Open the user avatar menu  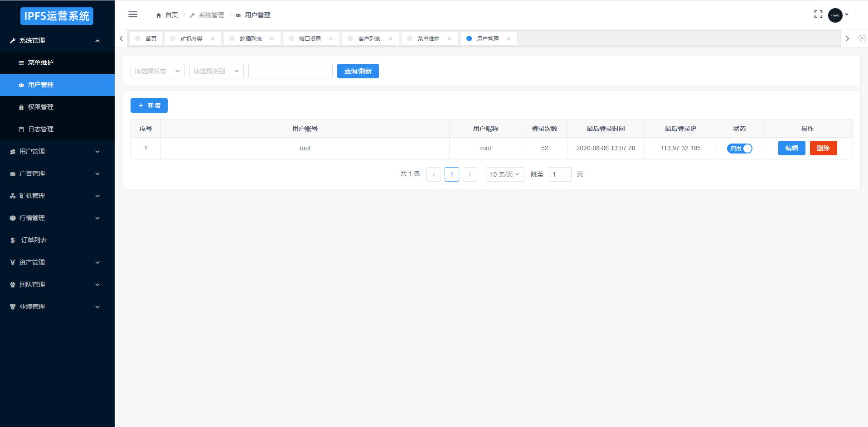point(835,15)
